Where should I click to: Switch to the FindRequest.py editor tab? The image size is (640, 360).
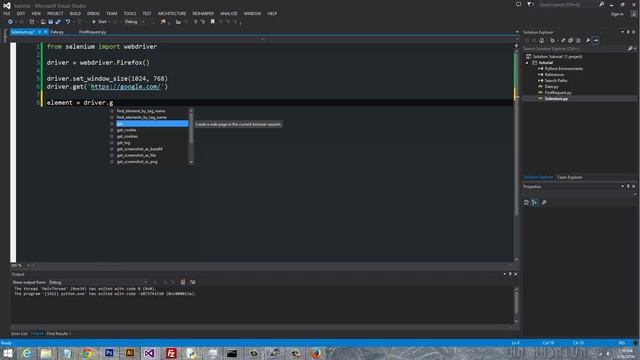click(92, 32)
